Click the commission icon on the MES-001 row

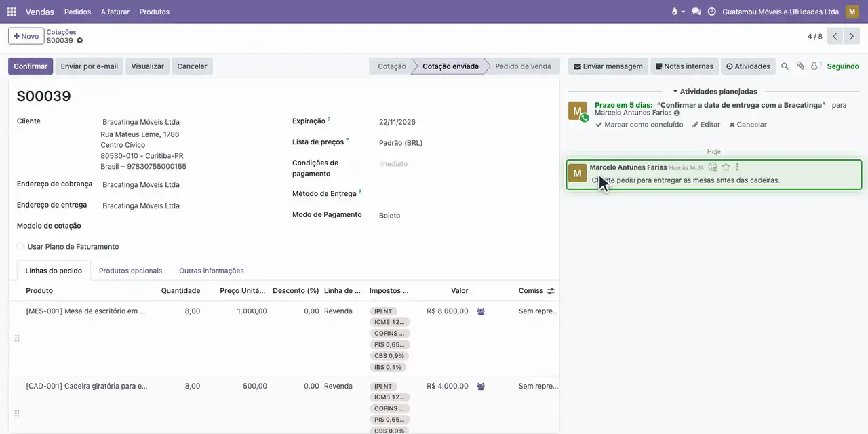click(x=481, y=311)
